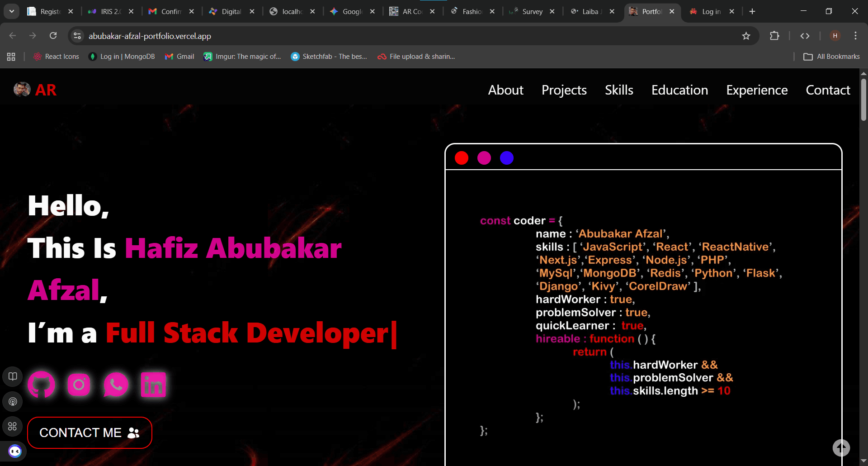This screenshot has width=868, height=466.
Task: Go to the About section
Action: point(505,90)
